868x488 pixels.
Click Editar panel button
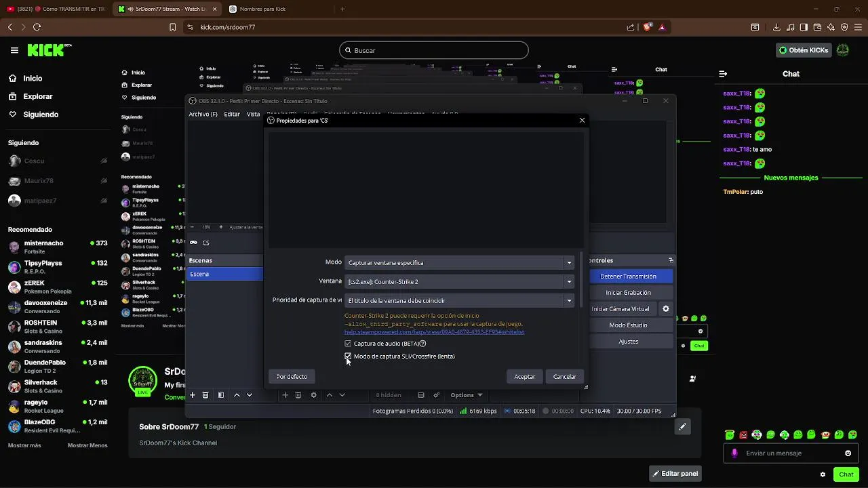pyautogui.click(x=675, y=474)
